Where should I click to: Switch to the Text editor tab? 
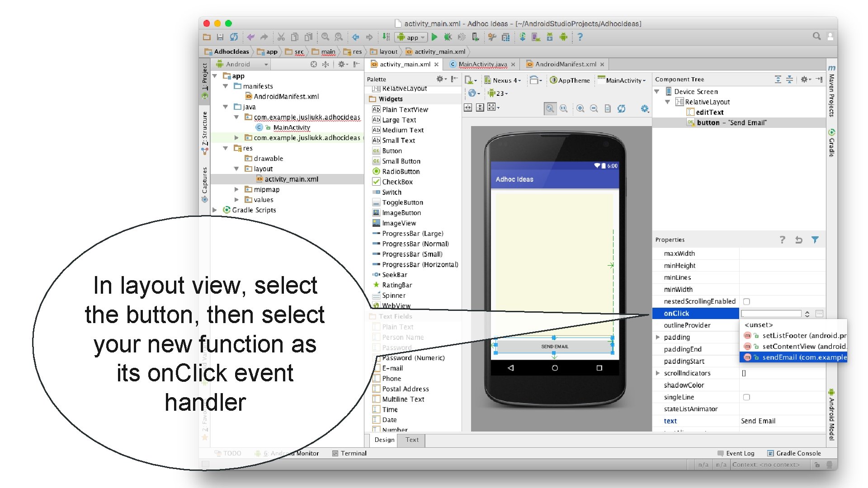pos(412,440)
